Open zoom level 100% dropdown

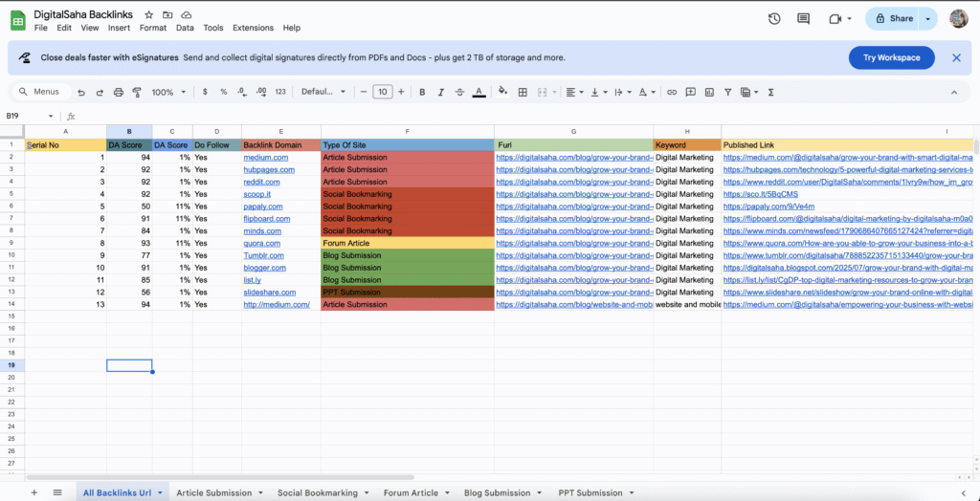click(168, 92)
